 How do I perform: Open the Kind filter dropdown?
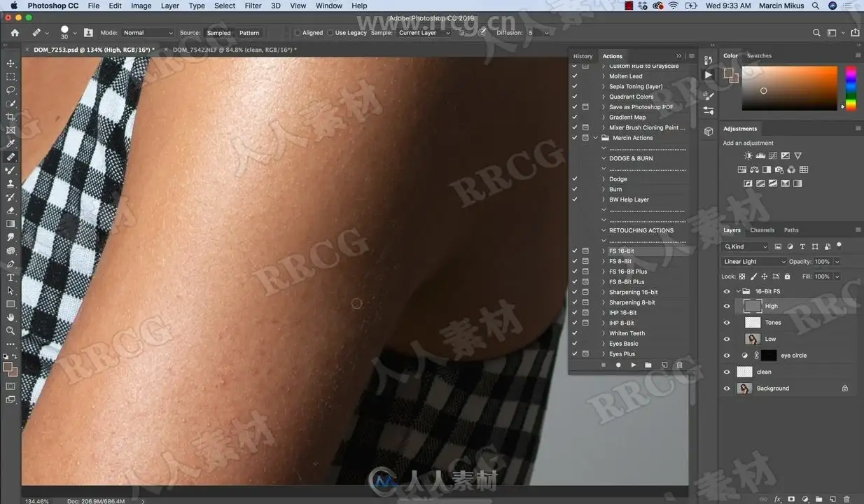pos(746,246)
